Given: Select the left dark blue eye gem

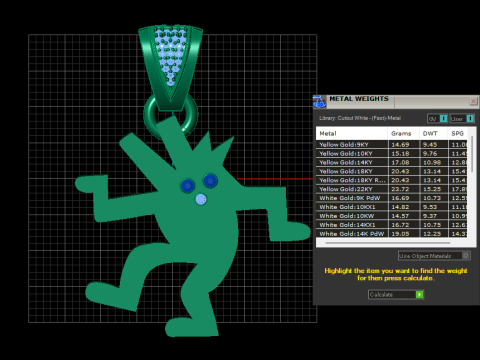Looking at the screenshot, I should [x=188, y=186].
